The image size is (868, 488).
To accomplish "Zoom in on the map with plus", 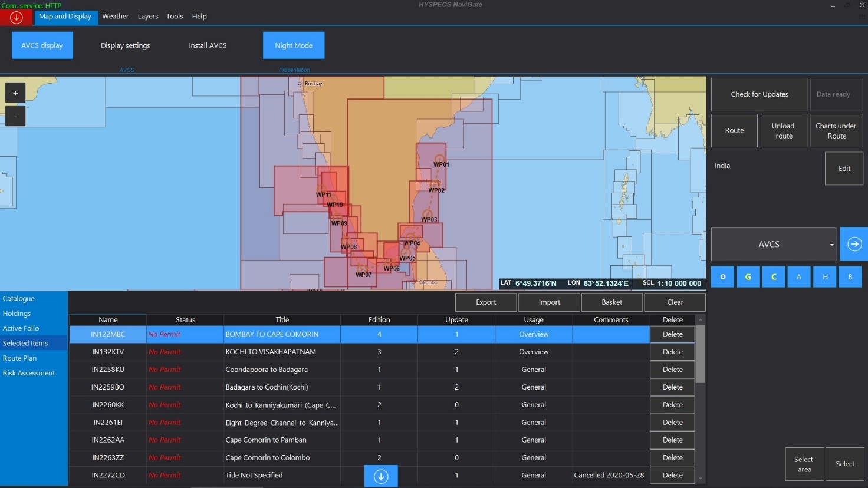I will point(15,93).
